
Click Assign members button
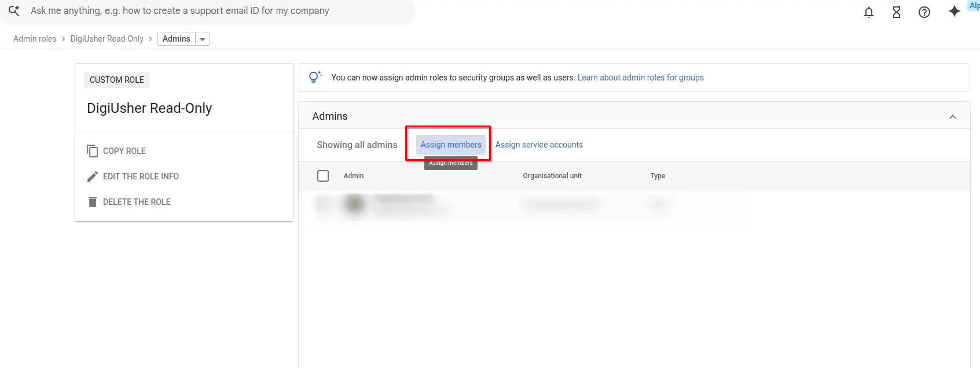coord(451,145)
